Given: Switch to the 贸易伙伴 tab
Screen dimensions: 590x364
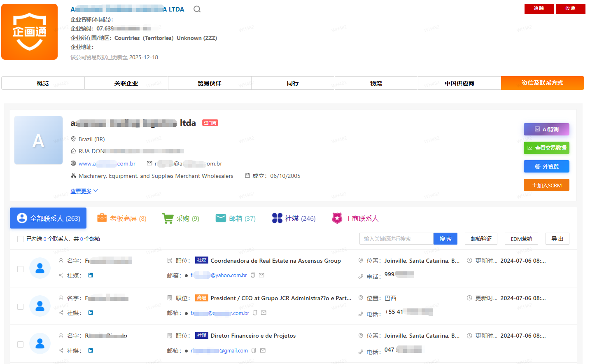Looking at the screenshot, I should click(210, 83).
